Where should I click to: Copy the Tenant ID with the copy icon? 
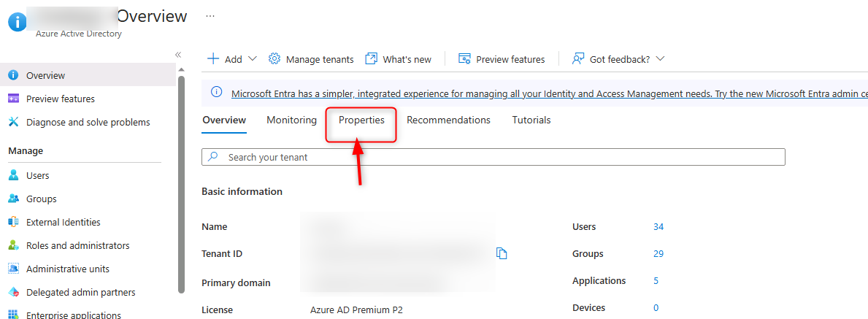pos(502,253)
